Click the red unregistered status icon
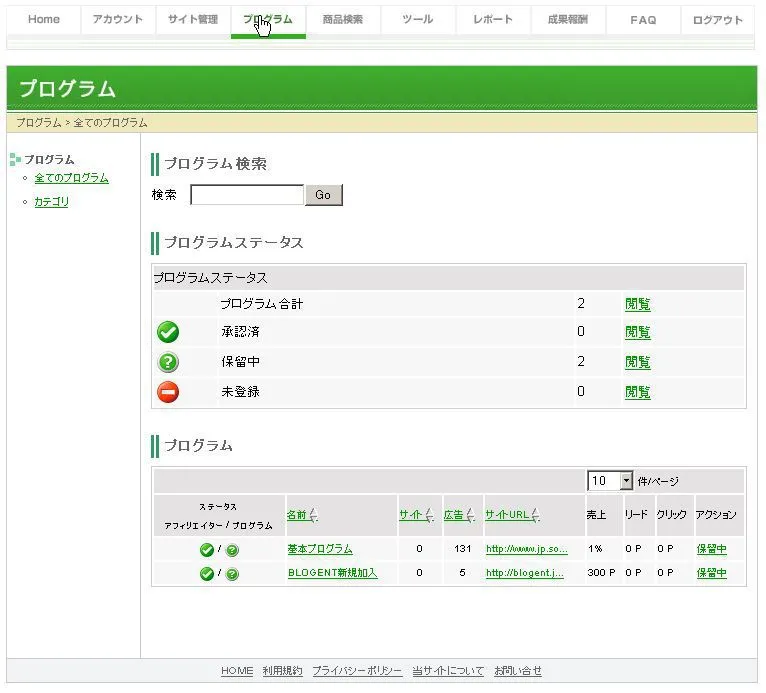Viewport: 766px width, 693px height. pyautogui.click(x=168, y=392)
